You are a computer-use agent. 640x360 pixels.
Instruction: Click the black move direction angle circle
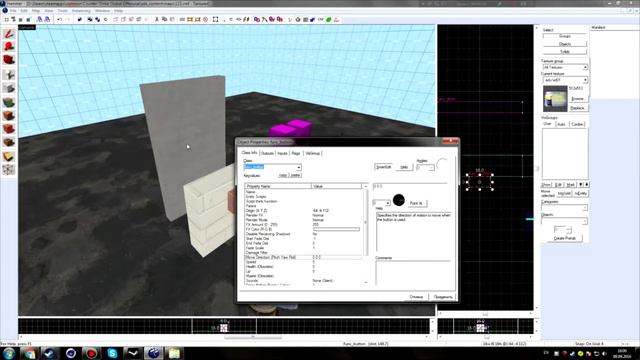click(x=399, y=200)
